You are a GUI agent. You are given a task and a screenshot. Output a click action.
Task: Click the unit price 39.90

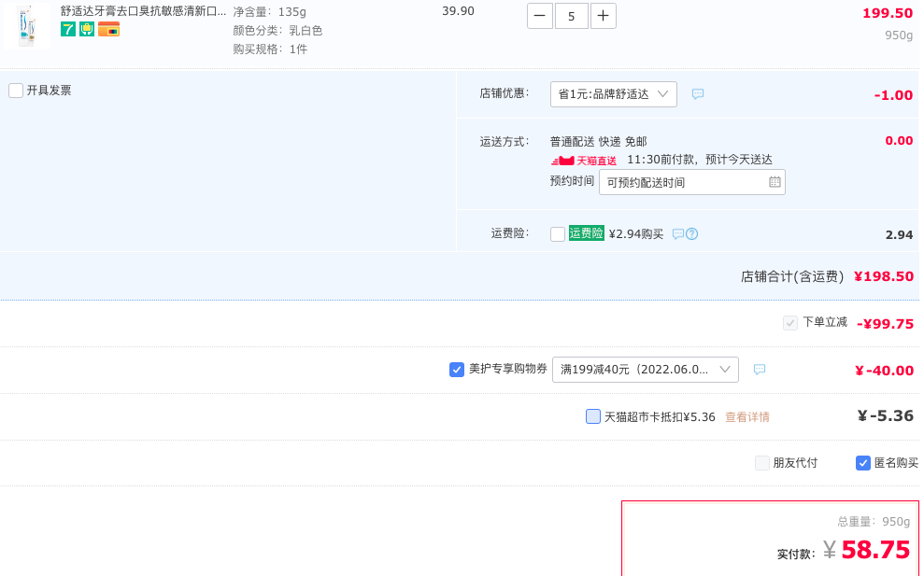[458, 11]
